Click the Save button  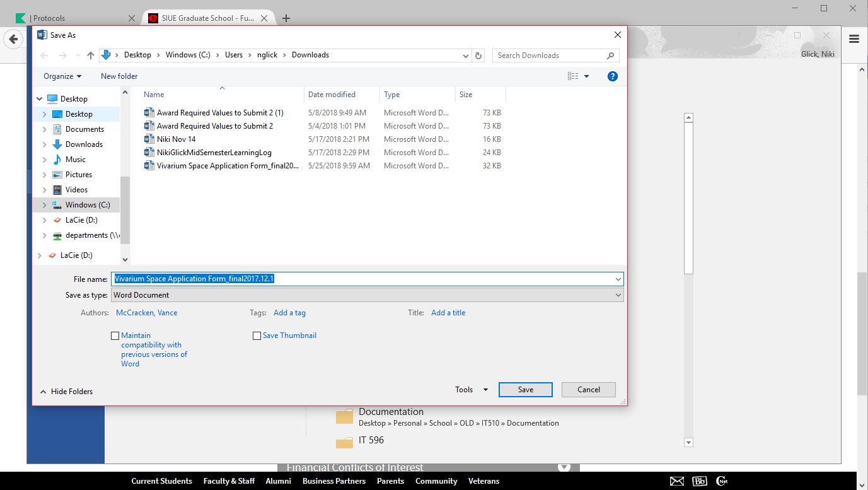(x=525, y=390)
